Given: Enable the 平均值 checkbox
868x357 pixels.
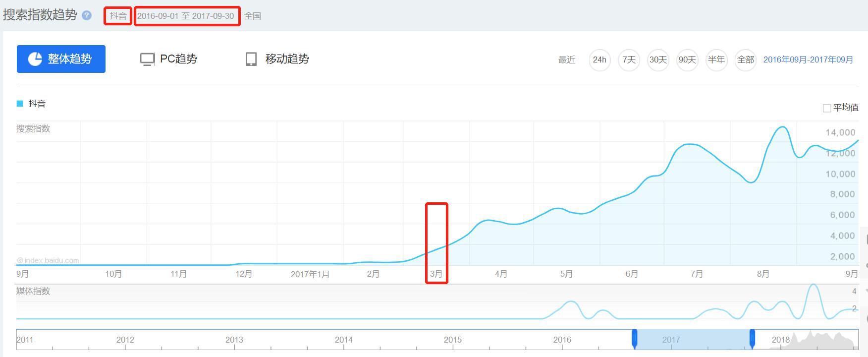Looking at the screenshot, I should pyautogui.click(x=826, y=108).
